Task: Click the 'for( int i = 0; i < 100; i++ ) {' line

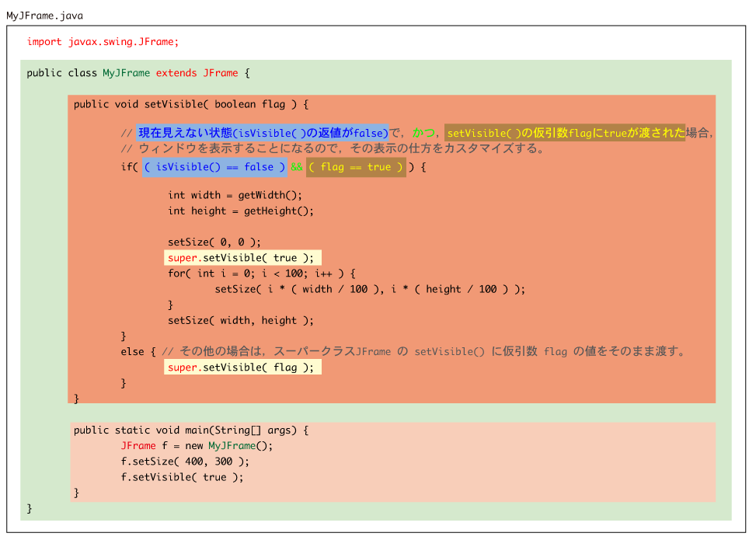Action: [x=262, y=273]
